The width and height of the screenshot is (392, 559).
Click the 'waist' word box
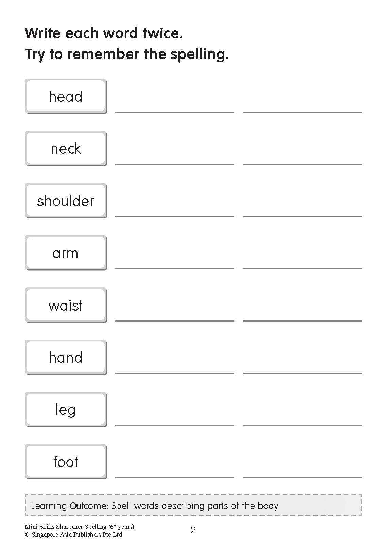[x=66, y=305]
